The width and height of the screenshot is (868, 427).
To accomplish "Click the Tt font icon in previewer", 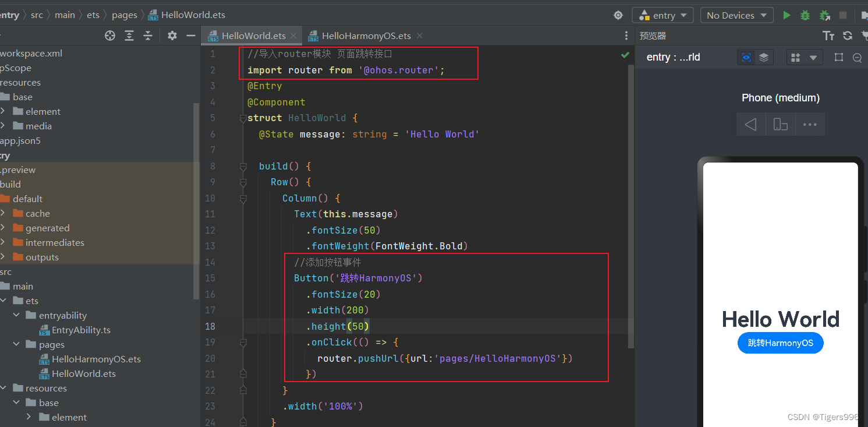I will coord(828,36).
